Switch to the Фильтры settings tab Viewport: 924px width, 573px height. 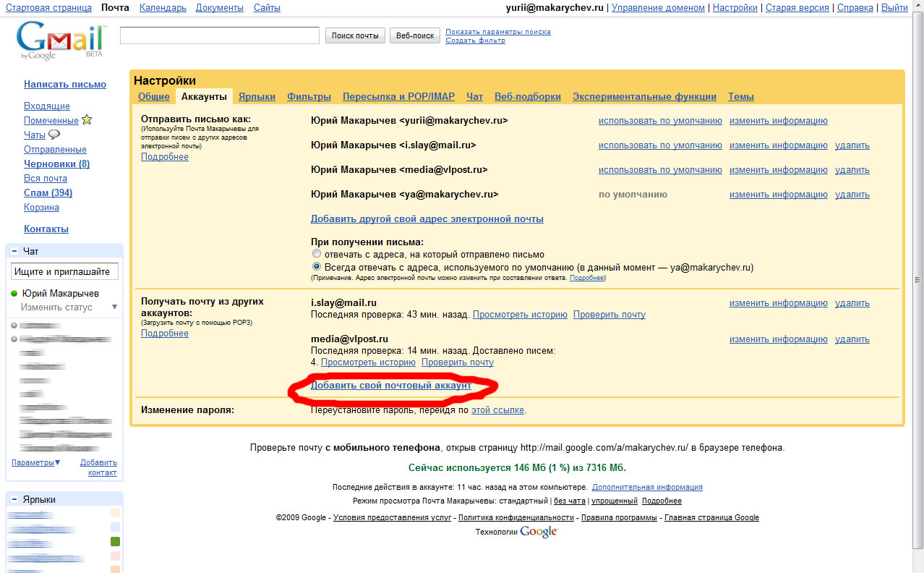pos(309,97)
